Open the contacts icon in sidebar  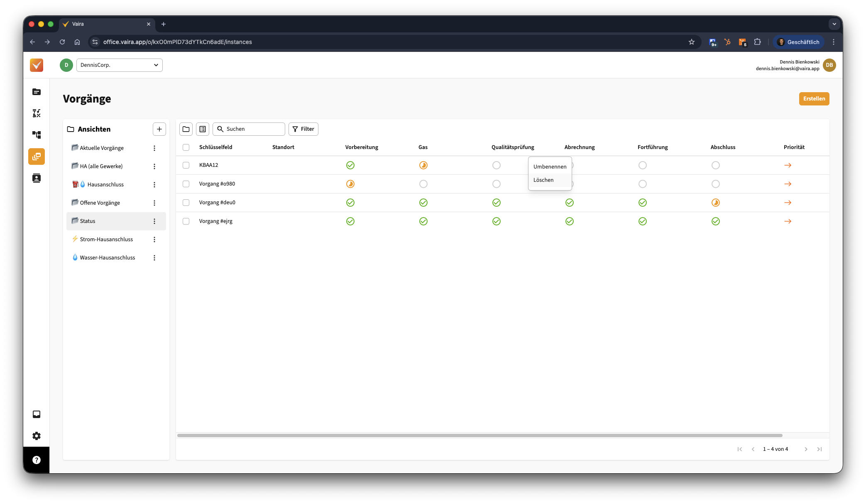point(37,178)
